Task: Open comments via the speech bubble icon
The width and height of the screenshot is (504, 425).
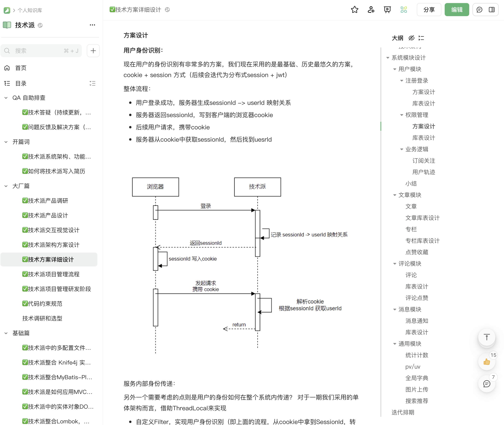Action: point(479,10)
